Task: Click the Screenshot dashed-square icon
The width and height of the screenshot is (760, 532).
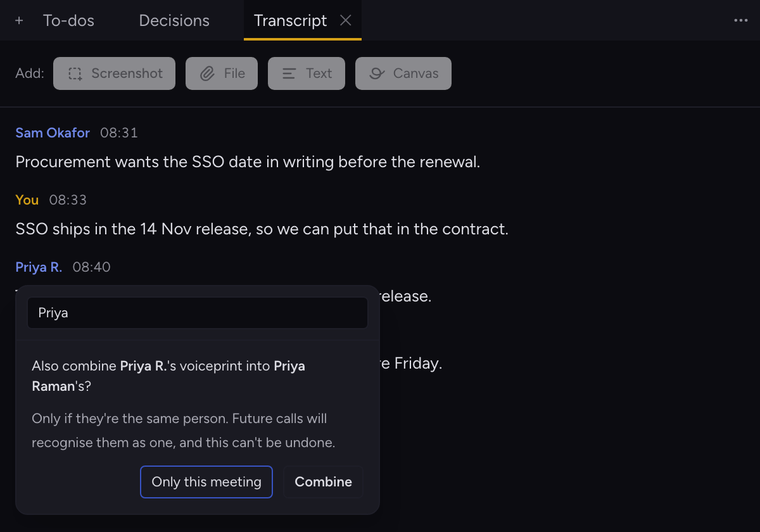Action: pos(75,73)
